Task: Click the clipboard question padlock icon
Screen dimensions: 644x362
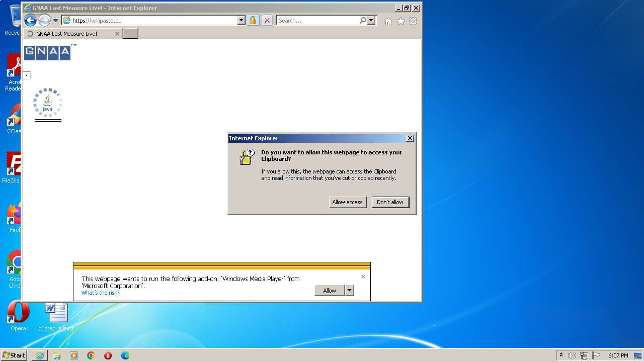Action: point(247,157)
